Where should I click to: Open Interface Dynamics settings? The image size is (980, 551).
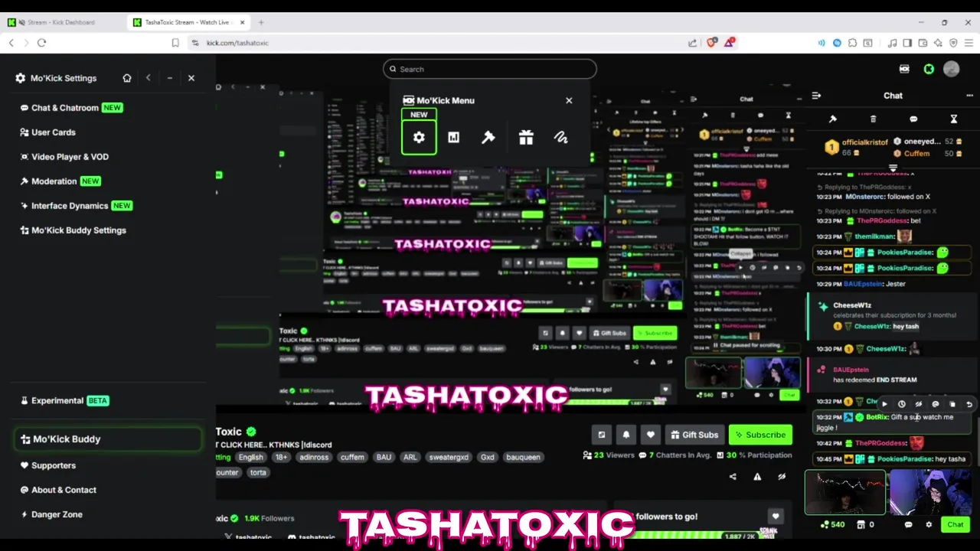pos(76,206)
